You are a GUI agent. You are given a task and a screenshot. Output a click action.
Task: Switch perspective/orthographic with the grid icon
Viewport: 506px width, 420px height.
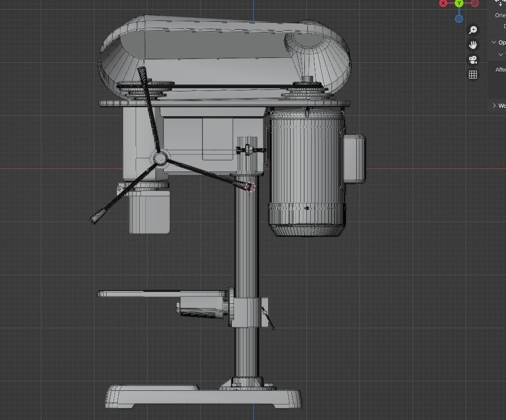(x=473, y=75)
